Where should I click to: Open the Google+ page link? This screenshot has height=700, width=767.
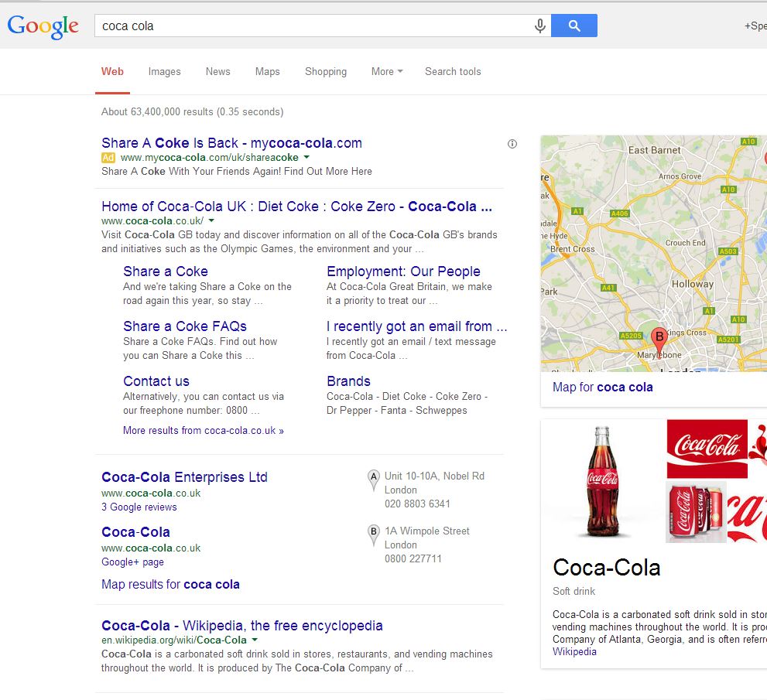pyautogui.click(x=132, y=562)
